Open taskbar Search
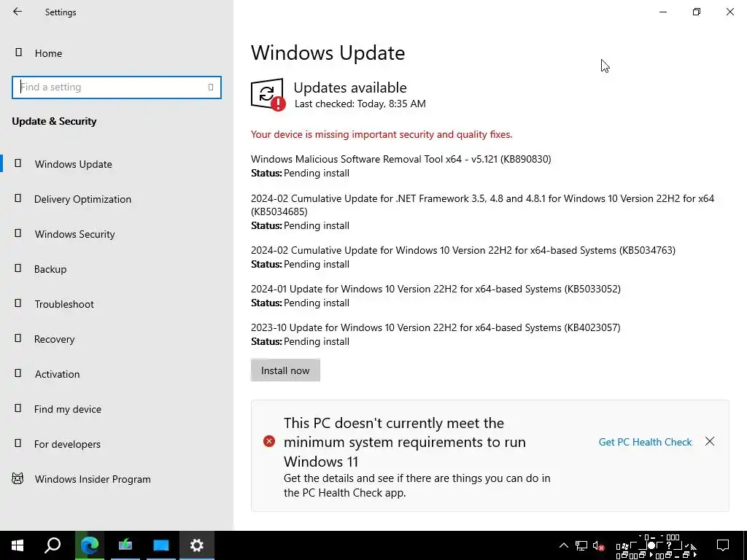The image size is (747, 560). tap(53, 545)
